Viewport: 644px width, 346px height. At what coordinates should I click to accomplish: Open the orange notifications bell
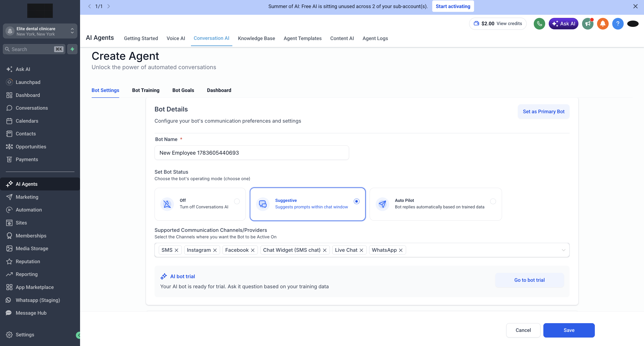pos(602,23)
